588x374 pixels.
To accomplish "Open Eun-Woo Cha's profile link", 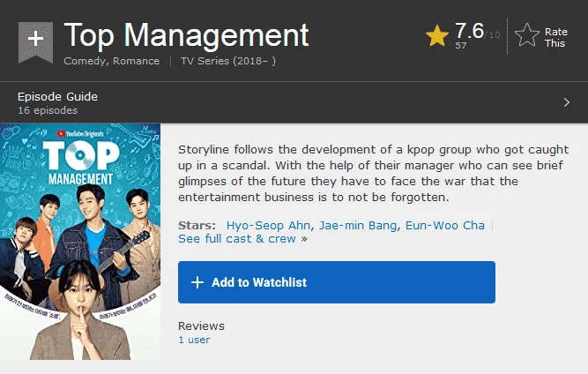I will coord(445,225).
